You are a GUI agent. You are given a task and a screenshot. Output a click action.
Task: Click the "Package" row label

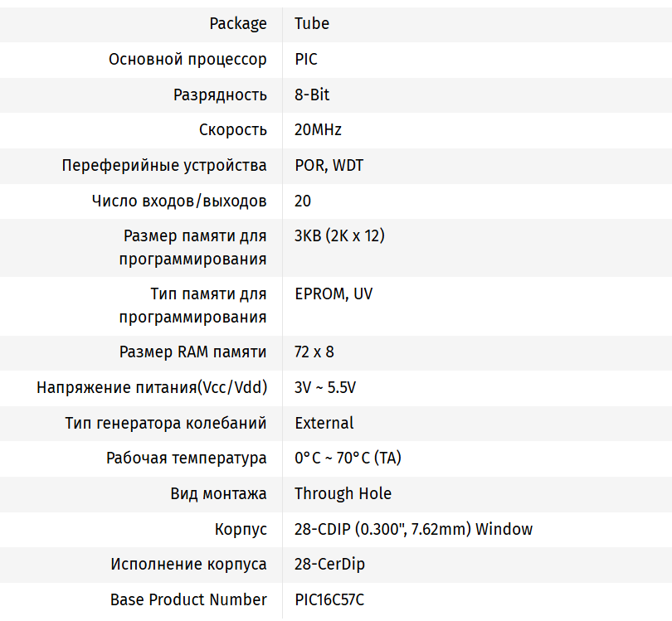click(238, 24)
